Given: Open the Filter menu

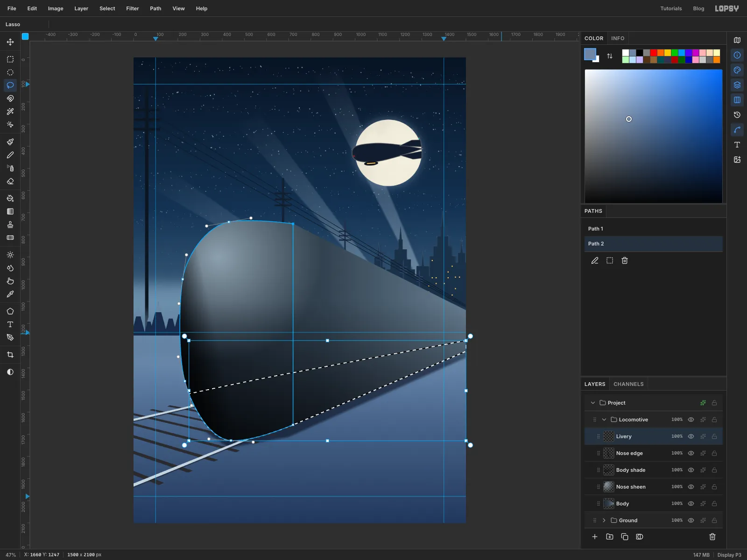Looking at the screenshot, I should (x=133, y=8).
